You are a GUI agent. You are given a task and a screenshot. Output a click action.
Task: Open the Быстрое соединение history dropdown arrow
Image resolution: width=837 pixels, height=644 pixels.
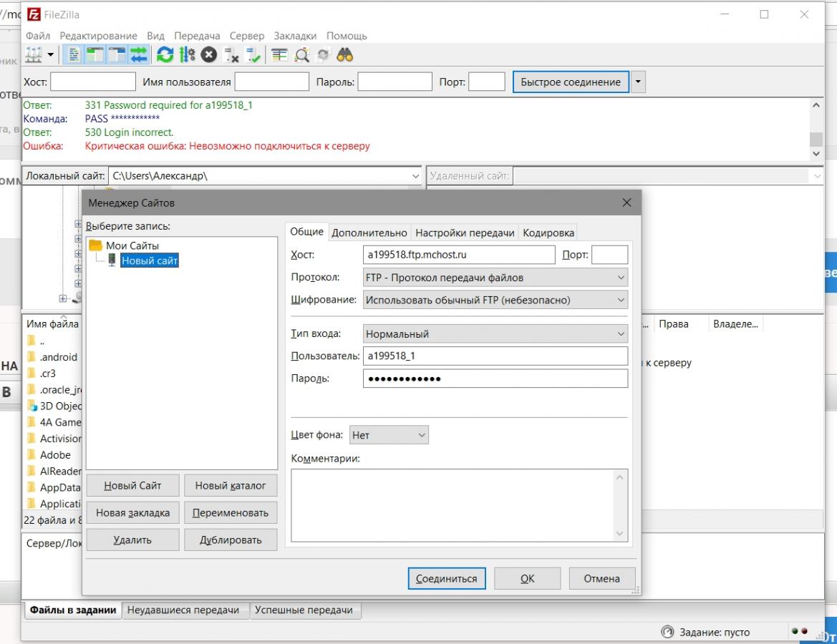click(x=638, y=82)
